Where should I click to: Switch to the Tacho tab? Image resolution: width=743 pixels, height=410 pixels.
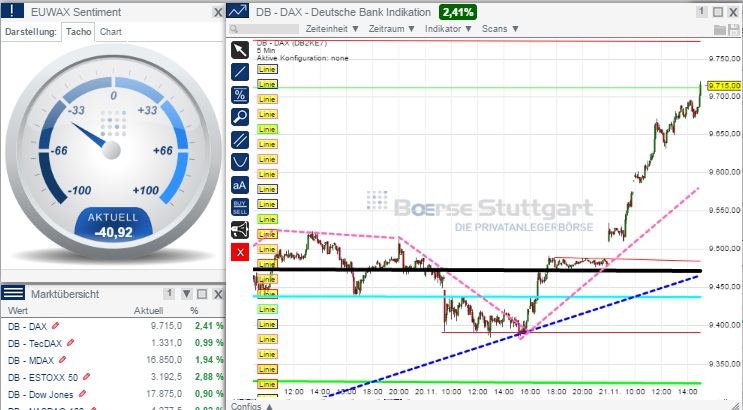coord(78,32)
